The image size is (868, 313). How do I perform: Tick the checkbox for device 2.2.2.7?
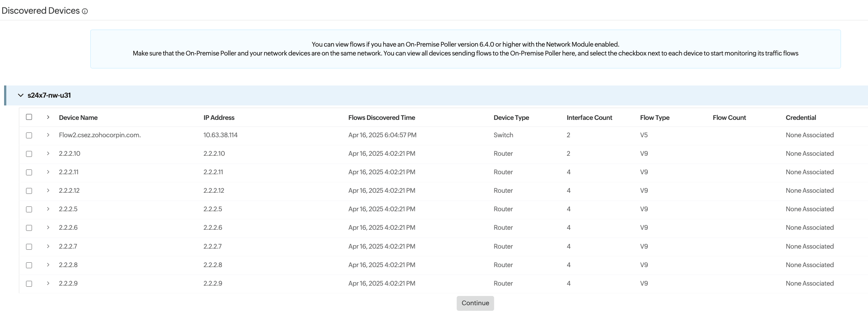29,247
